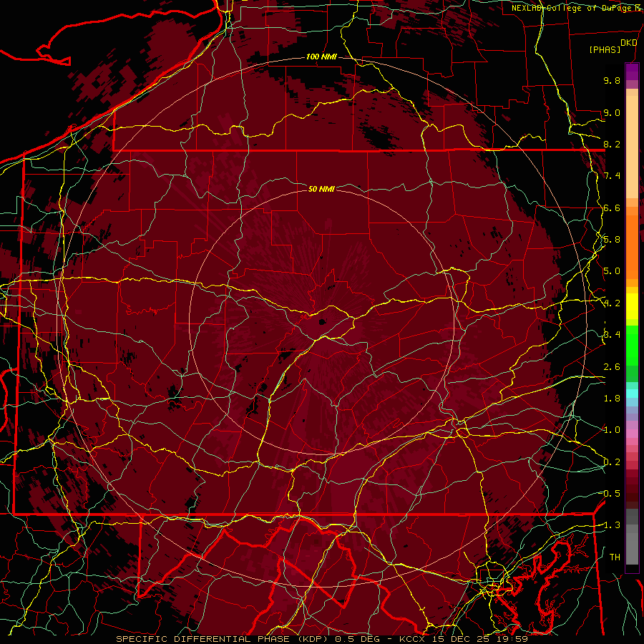Click the 9.8 value on the color scale
Screen dimensions: 644x644
tap(612, 80)
